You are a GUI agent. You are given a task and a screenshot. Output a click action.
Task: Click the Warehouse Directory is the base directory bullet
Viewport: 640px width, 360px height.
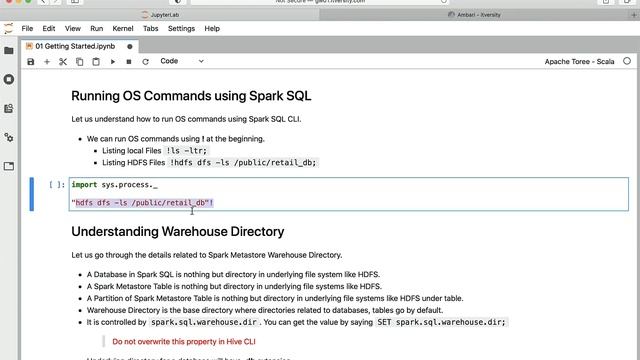(264, 310)
